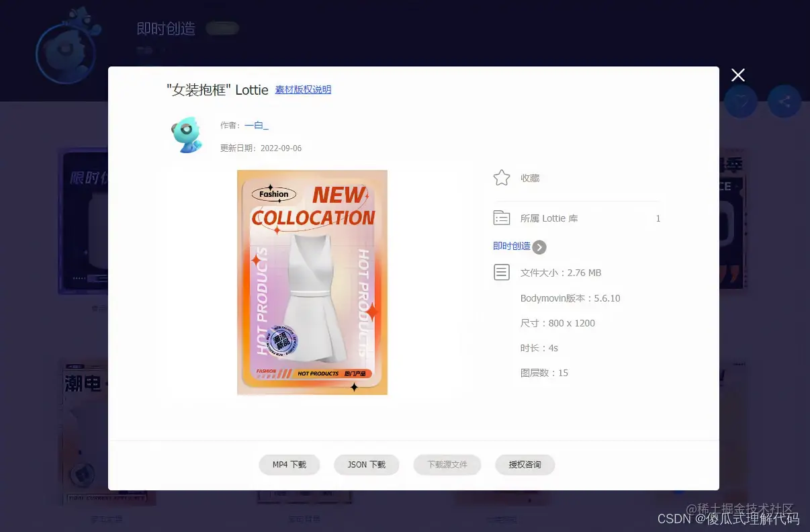Click the file info document icon
The image size is (810, 532).
501,272
